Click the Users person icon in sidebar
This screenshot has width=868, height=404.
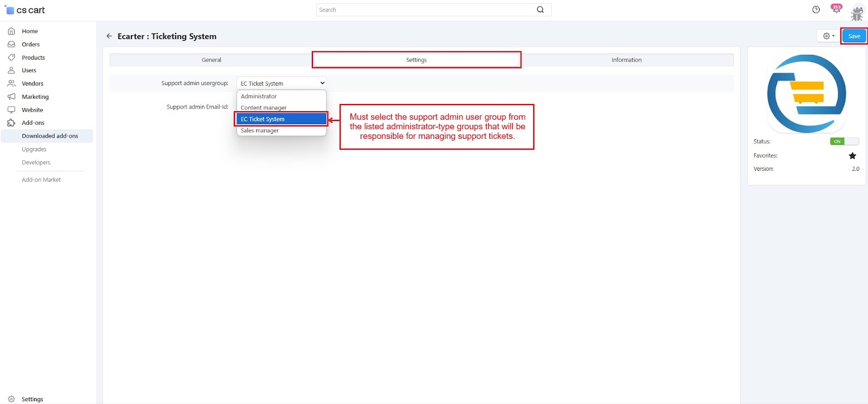[11, 70]
